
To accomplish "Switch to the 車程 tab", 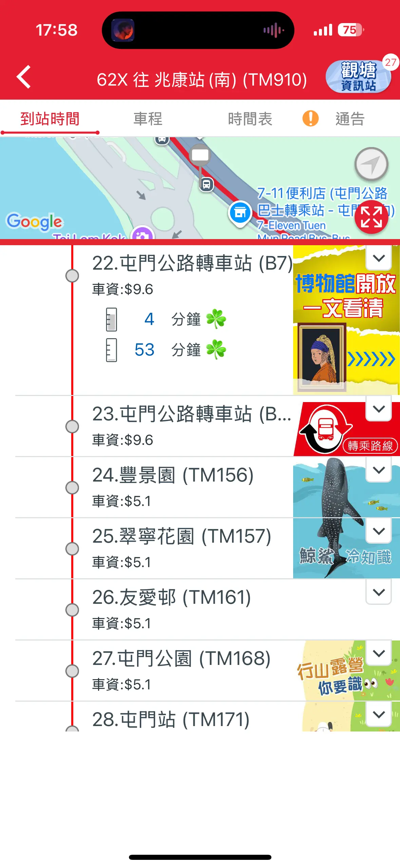I will 148,119.
